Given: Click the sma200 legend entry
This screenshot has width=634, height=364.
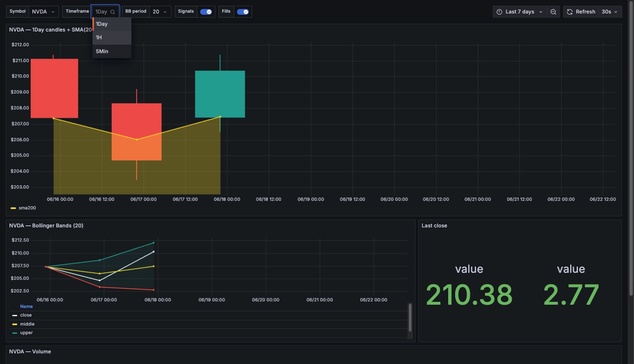Looking at the screenshot, I should [x=27, y=208].
